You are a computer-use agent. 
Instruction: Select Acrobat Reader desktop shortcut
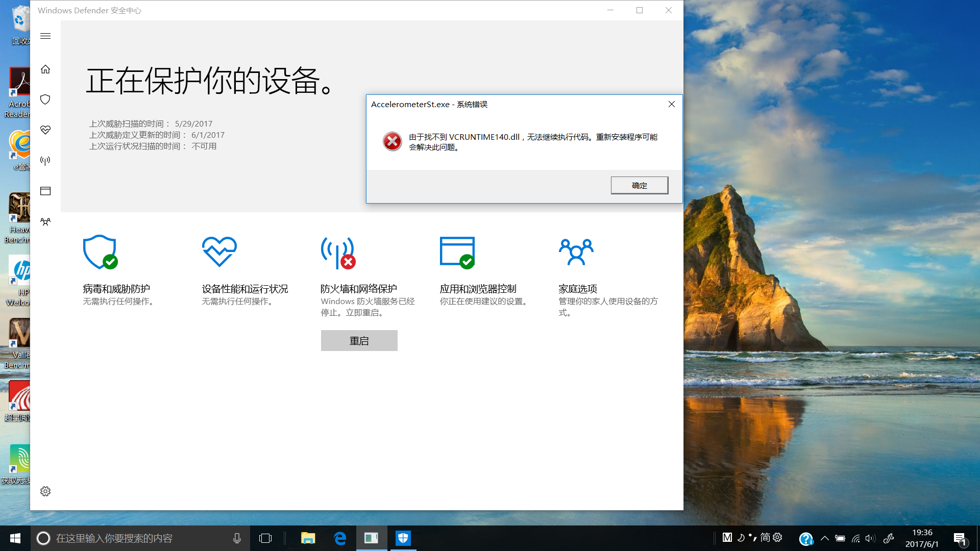[x=17, y=93]
